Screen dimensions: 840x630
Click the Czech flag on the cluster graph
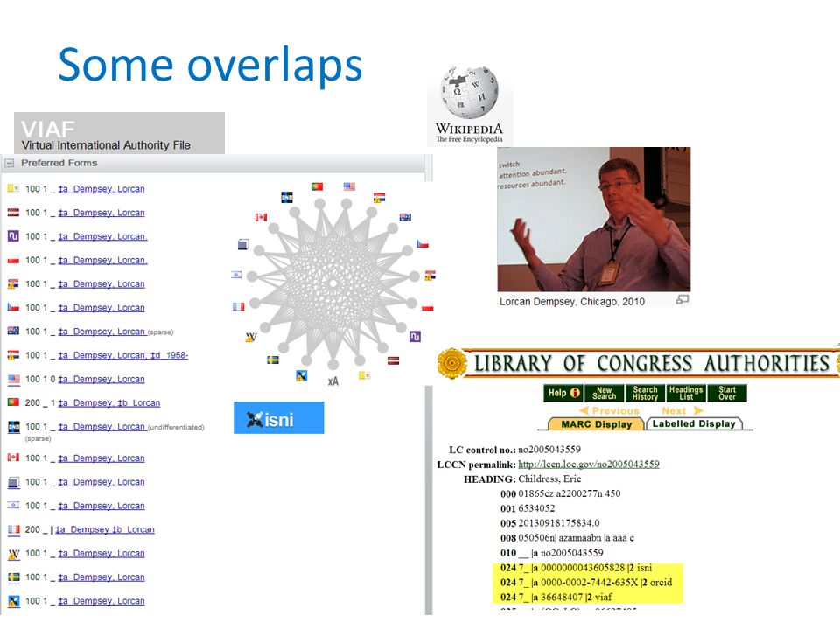[423, 244]
